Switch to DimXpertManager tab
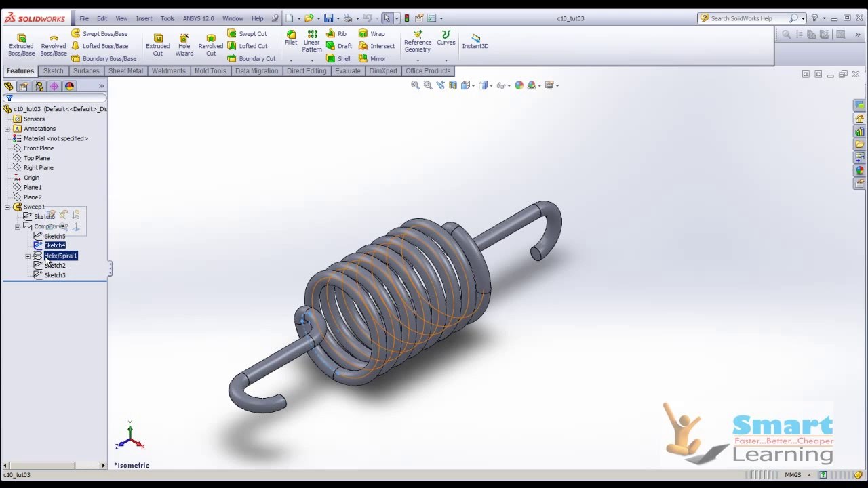The image size is (868, 488). (x=54, y=86)
